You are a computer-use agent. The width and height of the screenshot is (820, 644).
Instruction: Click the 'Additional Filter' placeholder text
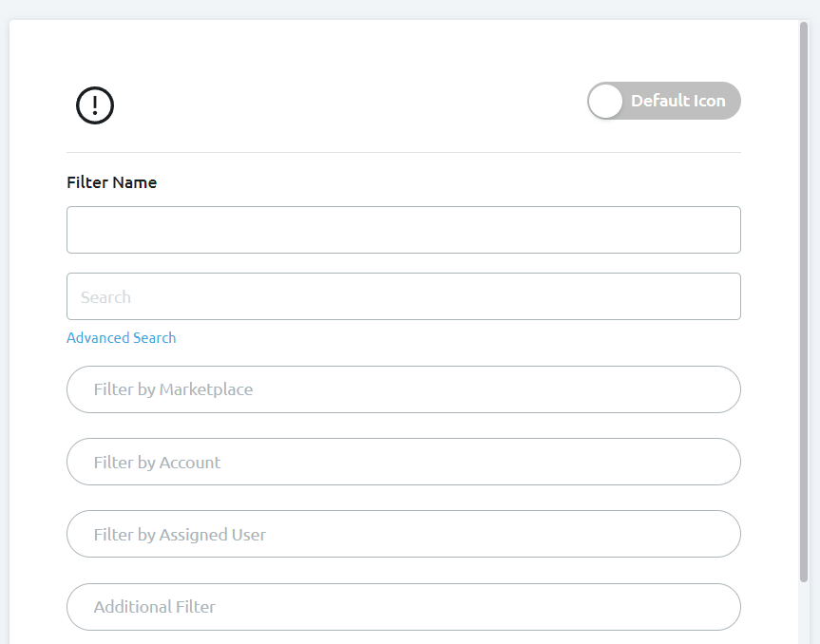pyautogui.click(x=154, y=607)
